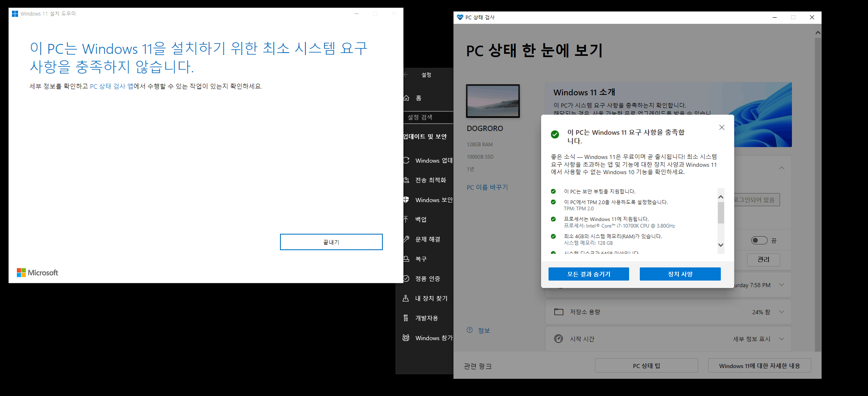
Task: Click the secure boot green check icon
Action: pos(553,191)
